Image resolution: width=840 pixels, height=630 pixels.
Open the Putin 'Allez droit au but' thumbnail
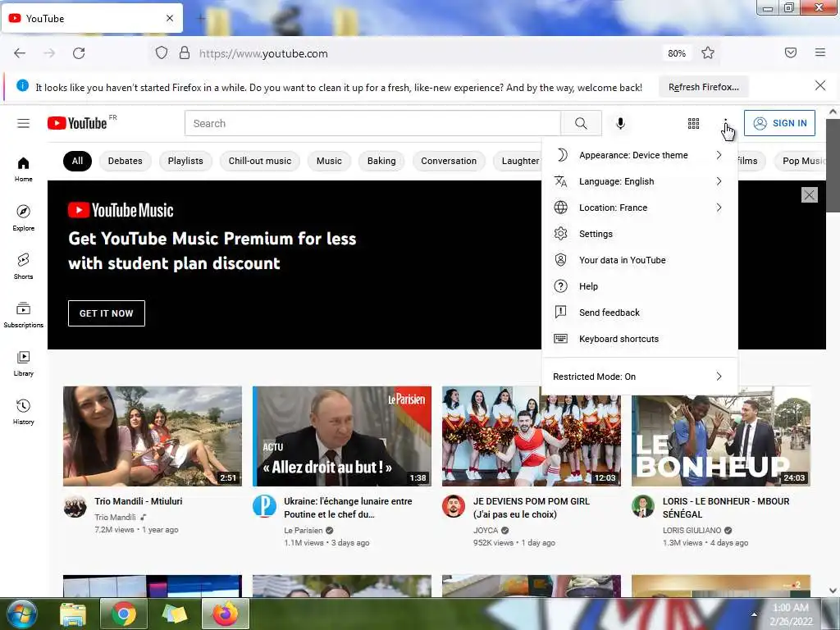click(x=342, y=436)
